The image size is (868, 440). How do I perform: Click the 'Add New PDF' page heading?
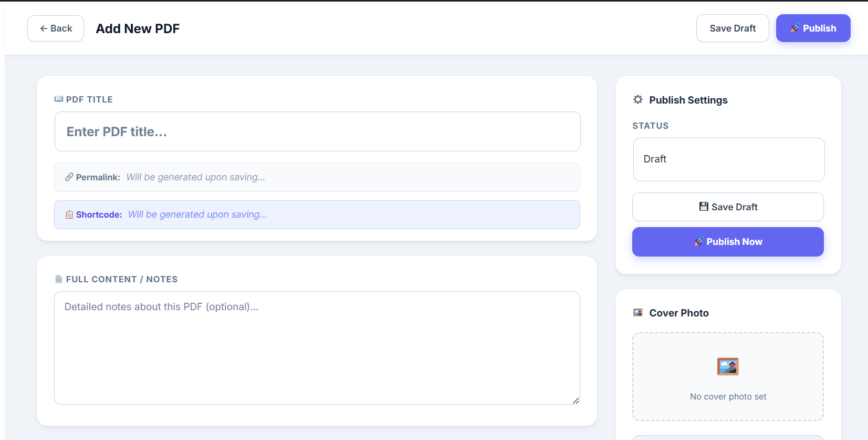pyautogui.click(x=138, y=28)
